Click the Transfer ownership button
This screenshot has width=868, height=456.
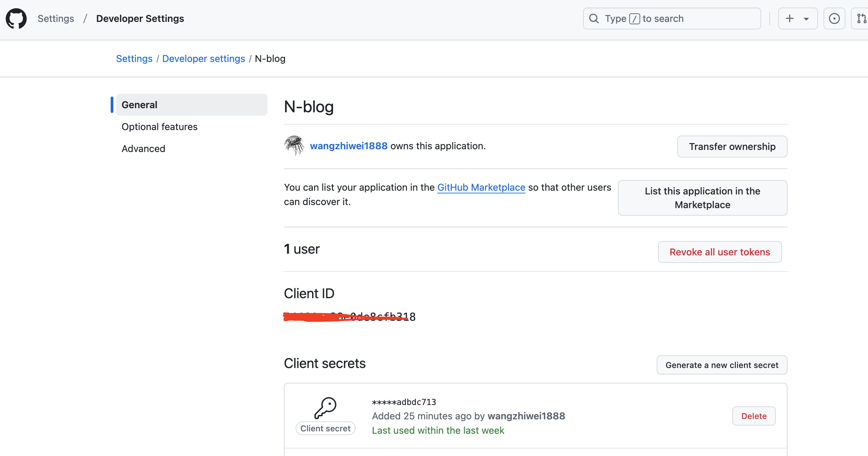732,147
